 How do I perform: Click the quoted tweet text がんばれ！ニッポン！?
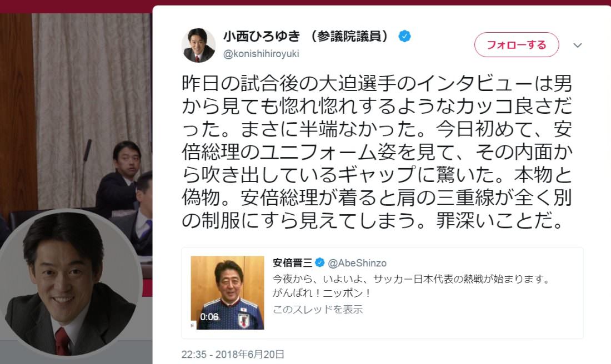coord(322,293)
